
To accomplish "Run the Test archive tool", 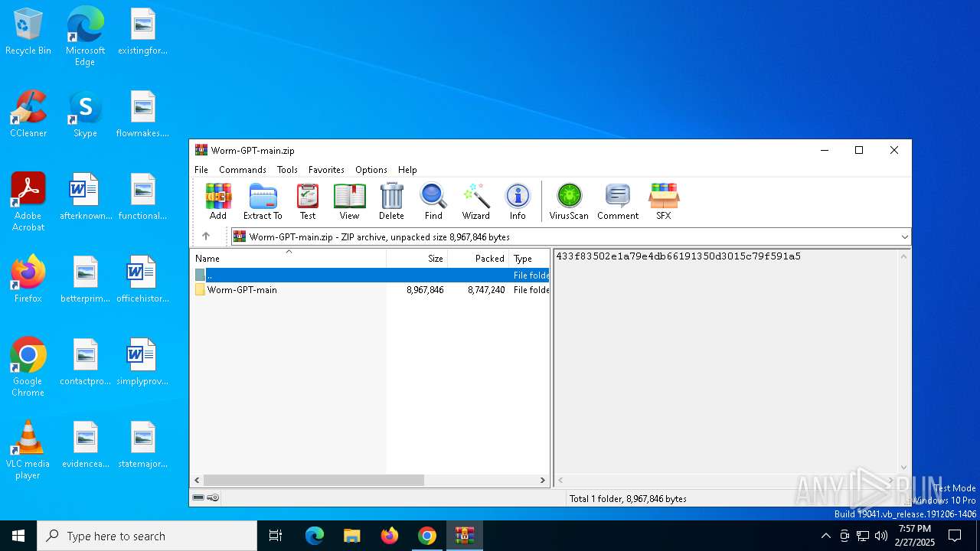I will coord(308,202).
